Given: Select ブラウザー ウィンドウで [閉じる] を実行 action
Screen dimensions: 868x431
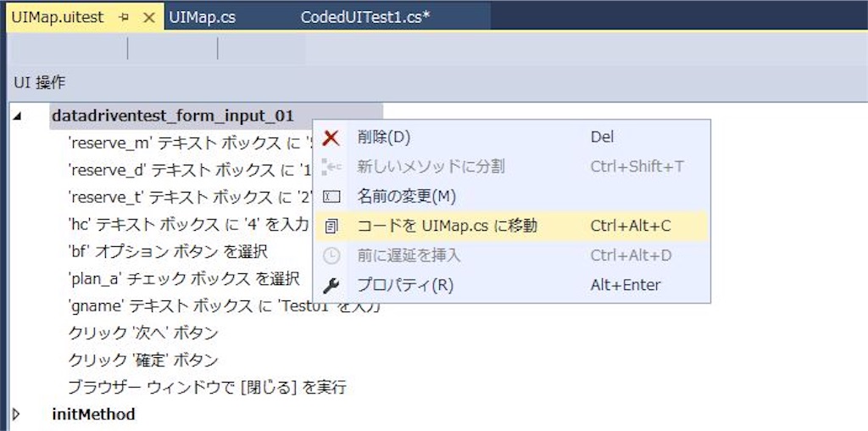Looking at the screenshot, I should [x=207, y=387].
